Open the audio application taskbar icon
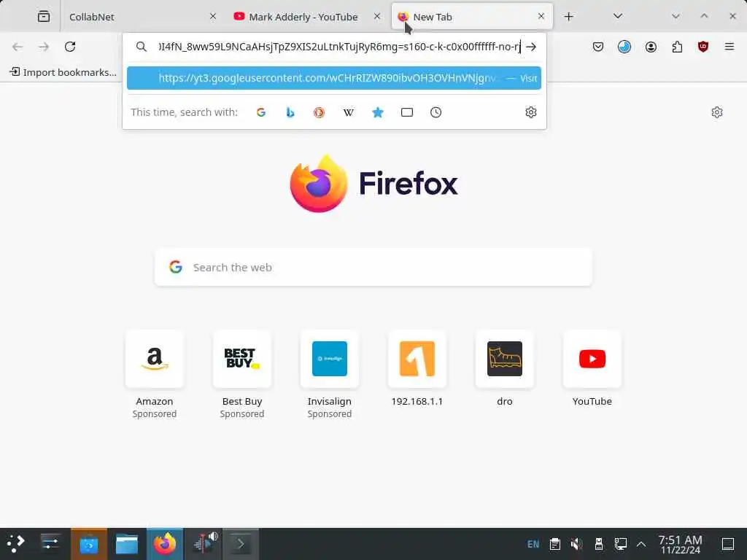The image size is (747, 560). 203,544
